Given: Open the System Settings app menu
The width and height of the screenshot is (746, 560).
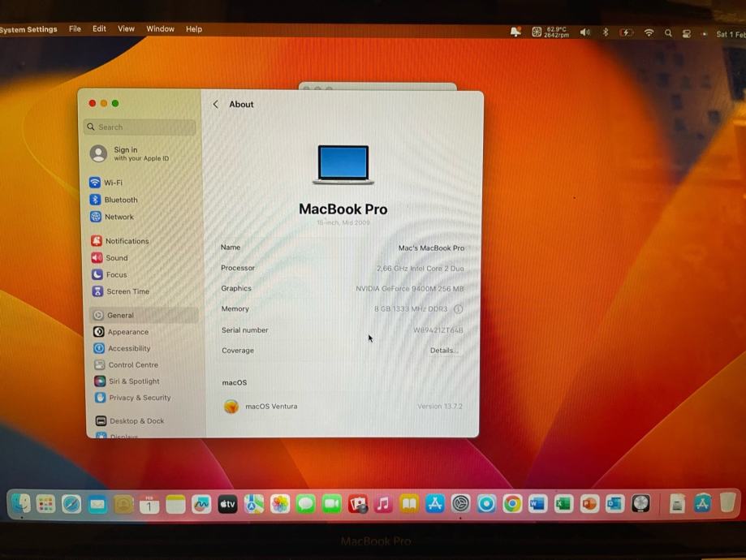Looking at the screenshot, I should coord(28,29).
